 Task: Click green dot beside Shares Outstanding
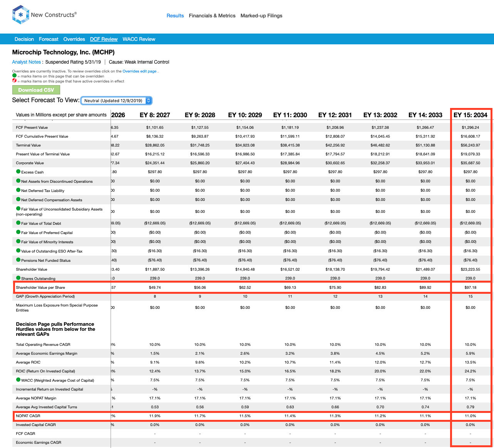(x=18, y=278)
